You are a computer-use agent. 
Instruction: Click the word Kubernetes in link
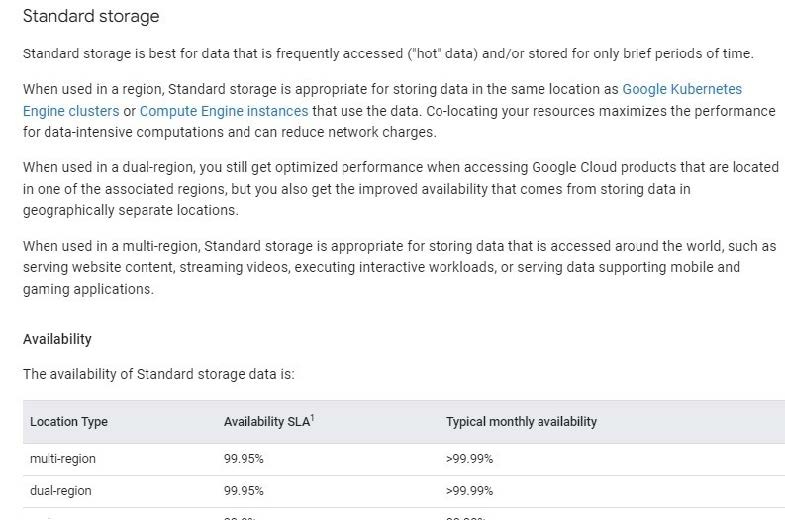[x=706, y=89]
